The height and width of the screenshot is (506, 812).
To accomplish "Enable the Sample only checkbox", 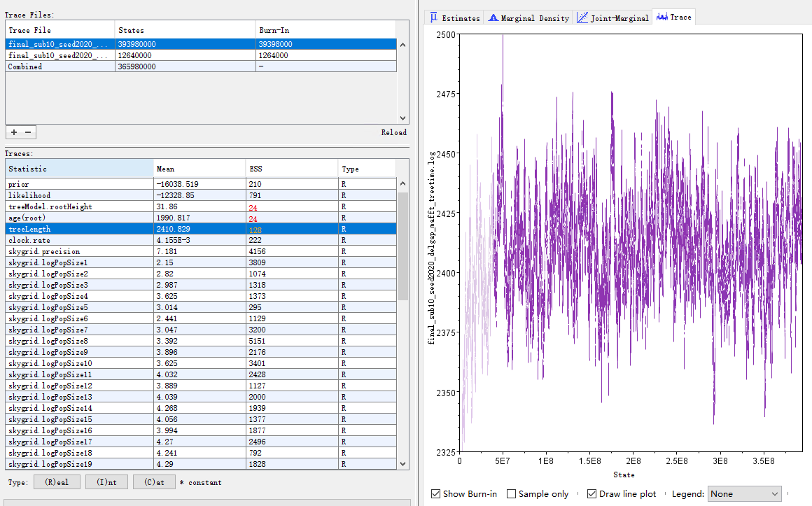I will [510, 493].
